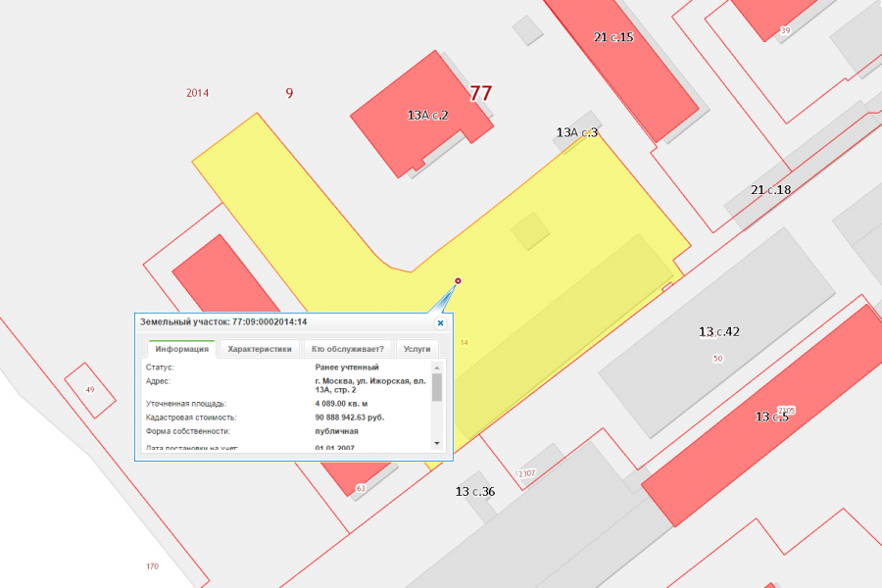The image size is (882, 588).
Task: Click the cadastral quarter number 2014
Action: coord(197,93)
